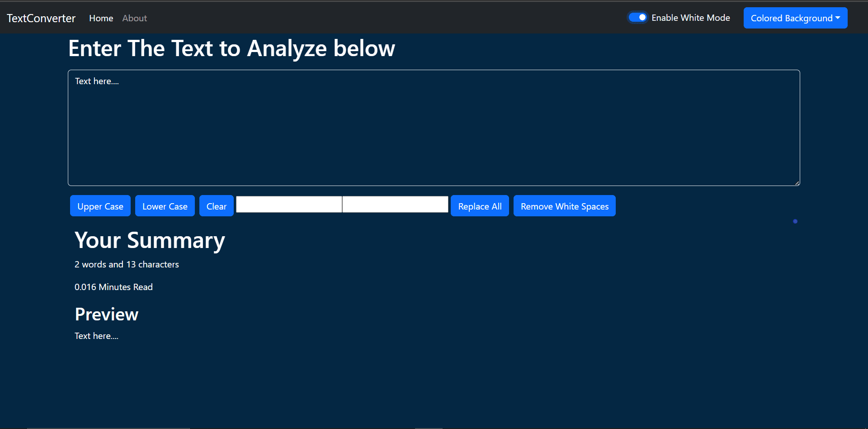The width and height of the screenshot is (868, 429).
Task: Click the Lower Case button
Action: click(x=165, y=206)
